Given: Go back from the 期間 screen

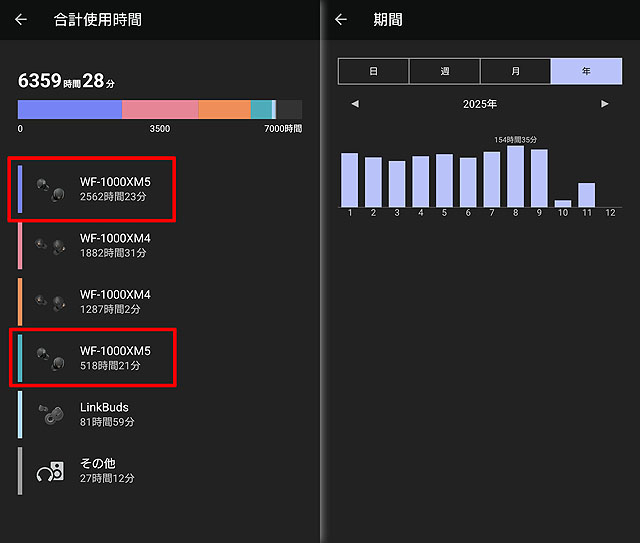Looking at the screenshot, I should [x=341, y=20].
